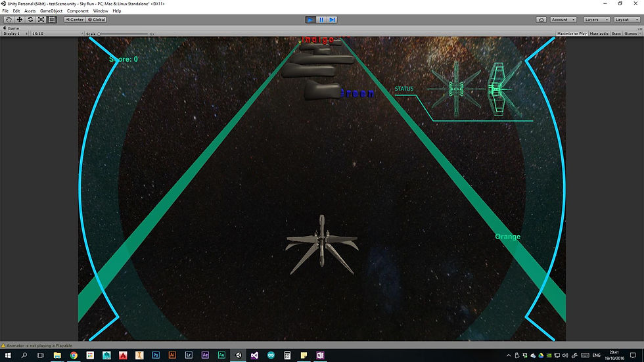Open the GameObject menu
The image size is (644, 362).
51,11
